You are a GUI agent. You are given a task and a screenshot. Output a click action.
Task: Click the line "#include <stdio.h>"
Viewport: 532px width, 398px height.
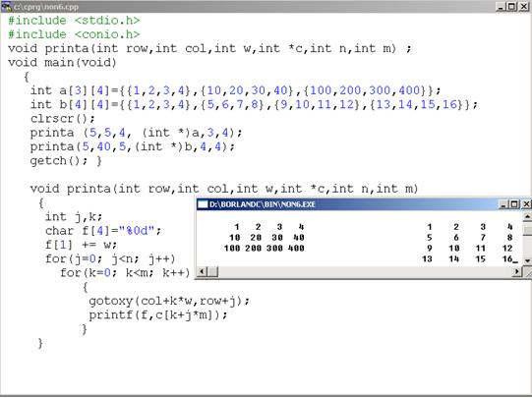point(74,21)
